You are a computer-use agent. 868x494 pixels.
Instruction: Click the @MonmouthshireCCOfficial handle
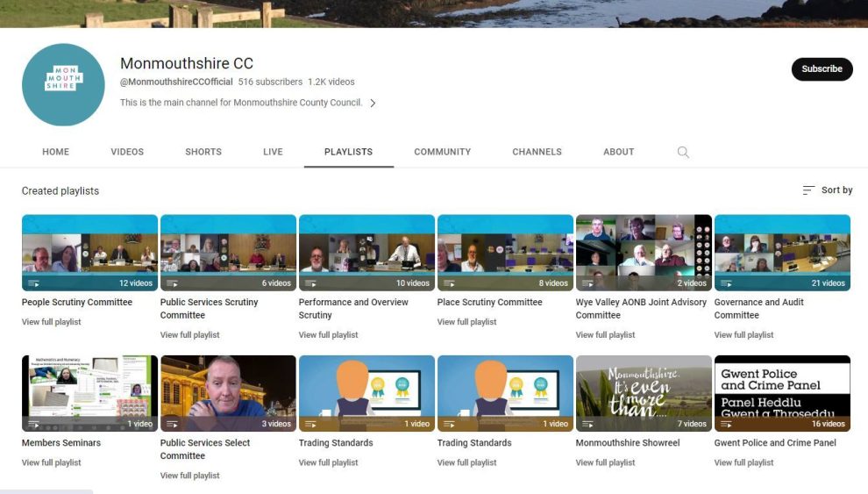pyautogui.click(x=176, y=82)
